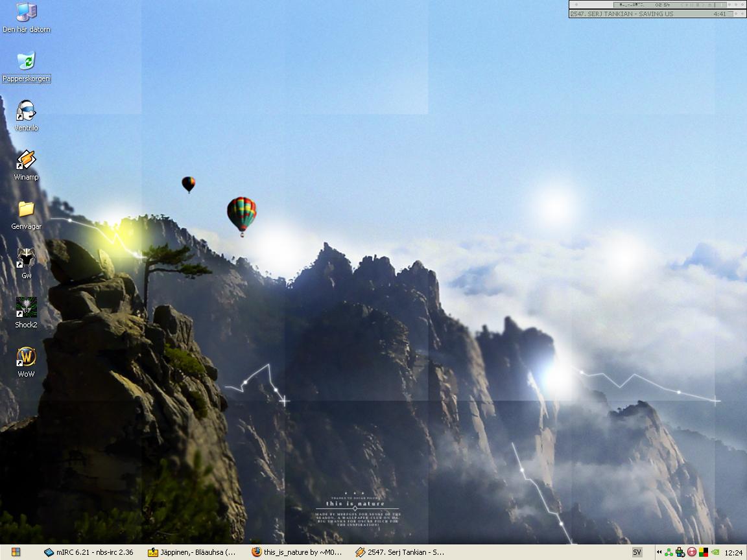Viewport: 747px width, 560px height.
Task: Select the Shock2 desktop shortcut
Action: click(26, 312)
